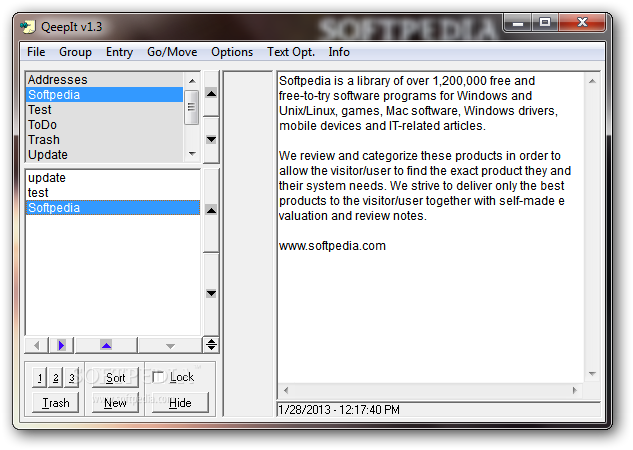Click the number 1 button
This screenshot has width=633, height=450.
pos(40,378)
